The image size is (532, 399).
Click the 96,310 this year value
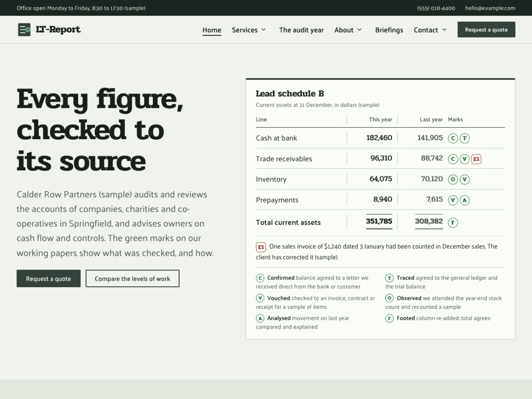click(x=381, y=158)
